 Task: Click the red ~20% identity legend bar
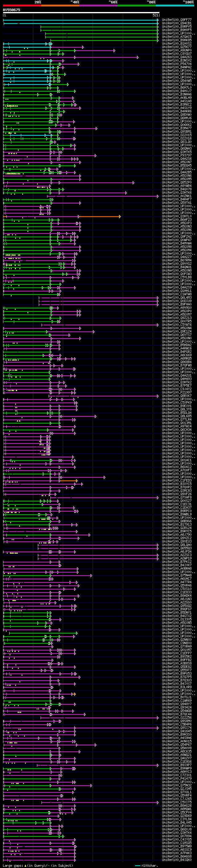click(22, 6)
